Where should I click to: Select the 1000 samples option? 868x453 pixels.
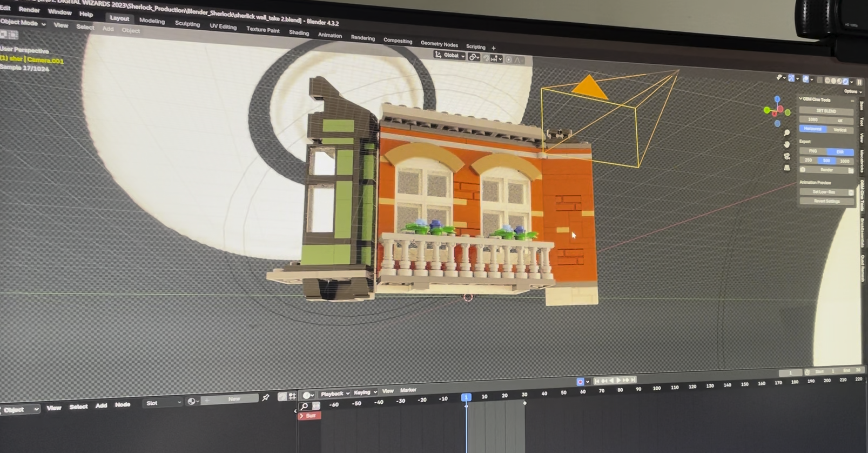(x=844, y=161)
